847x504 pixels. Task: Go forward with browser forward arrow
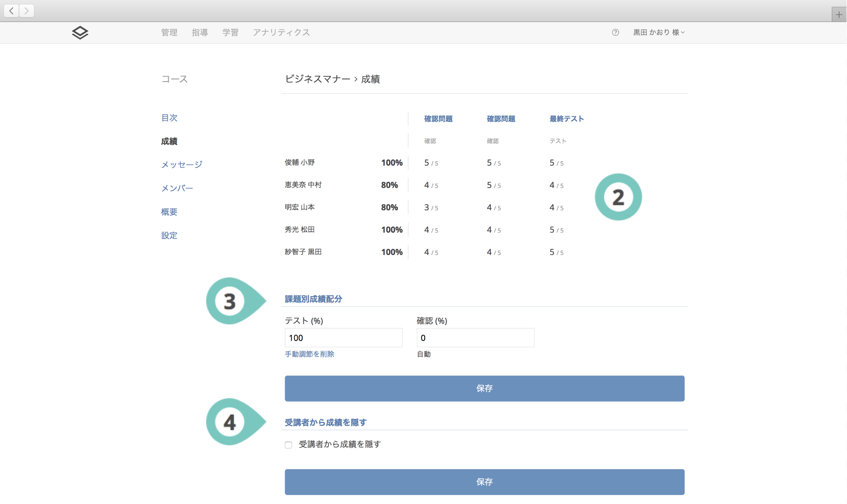(x=27, y=11)
